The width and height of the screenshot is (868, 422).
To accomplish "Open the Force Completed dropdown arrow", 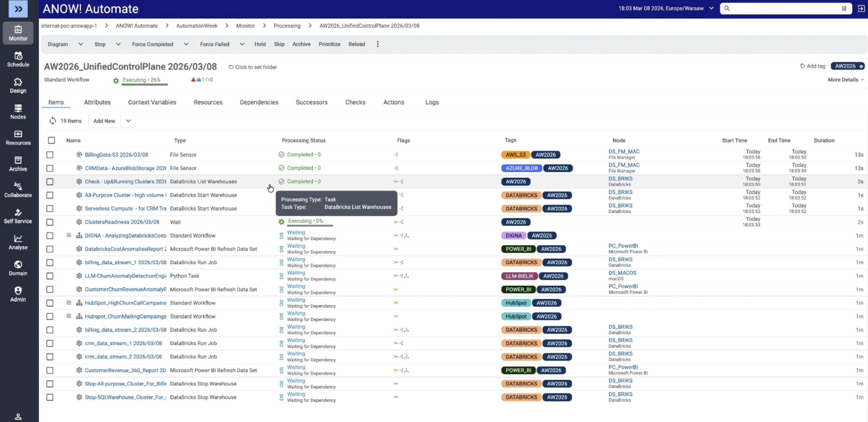I will (x=186, y=44).
